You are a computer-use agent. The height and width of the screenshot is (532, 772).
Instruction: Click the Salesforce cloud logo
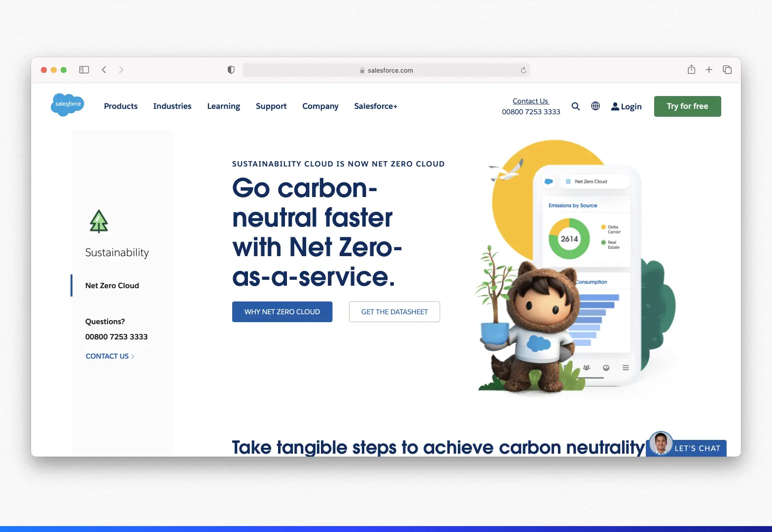[67, 104]
